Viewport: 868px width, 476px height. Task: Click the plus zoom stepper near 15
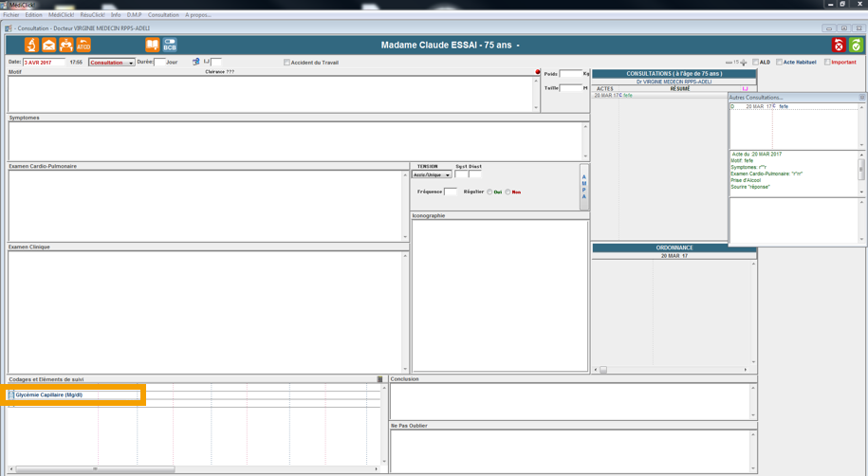[x=744, y=63]
